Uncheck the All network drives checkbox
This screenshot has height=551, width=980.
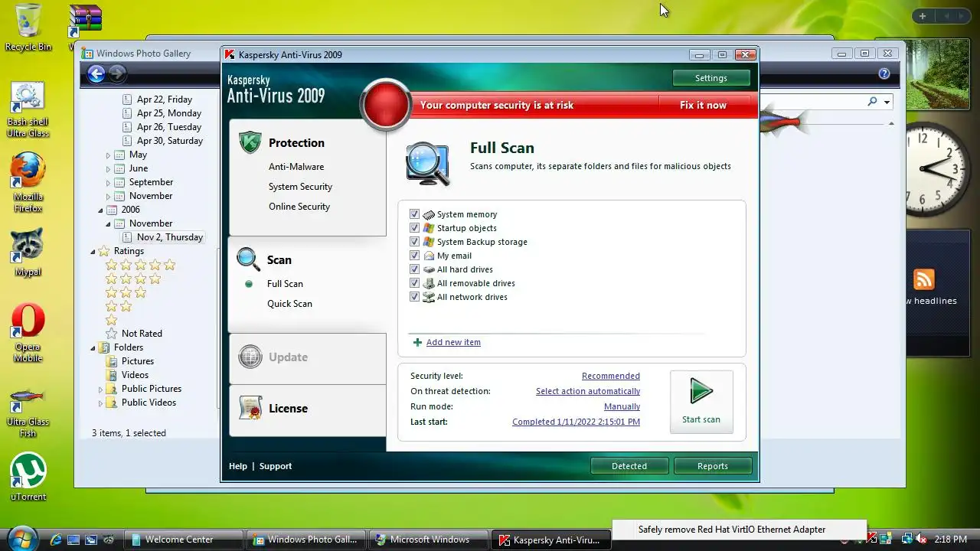415,297
